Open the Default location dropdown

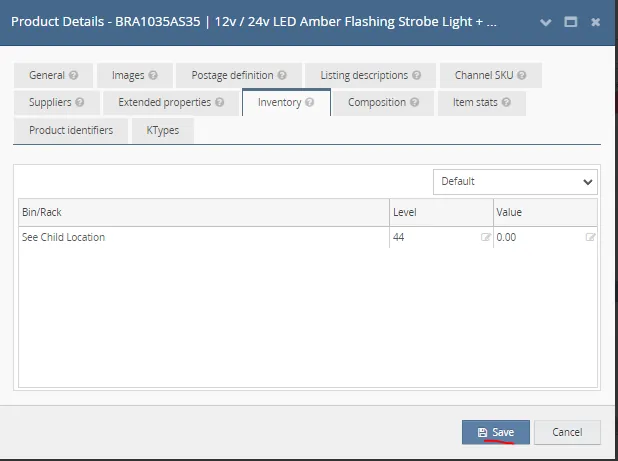pyautogui.click(x=515, y=182)
